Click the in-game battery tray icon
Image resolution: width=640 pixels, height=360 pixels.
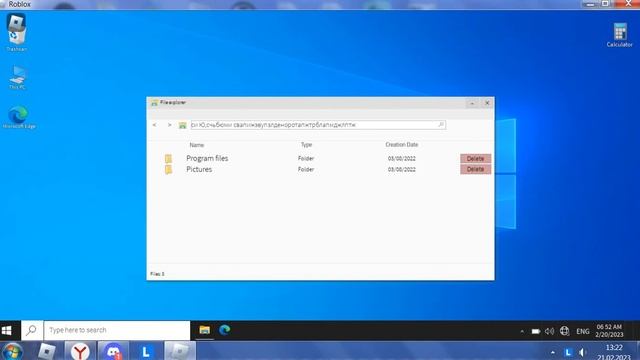[x=536, y=331]
